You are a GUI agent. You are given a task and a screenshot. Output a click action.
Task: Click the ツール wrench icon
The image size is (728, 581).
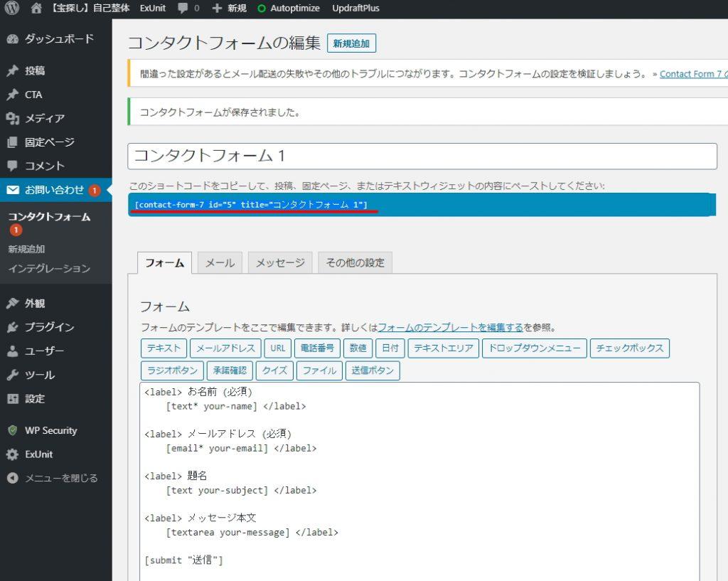[x=13, y=375]
